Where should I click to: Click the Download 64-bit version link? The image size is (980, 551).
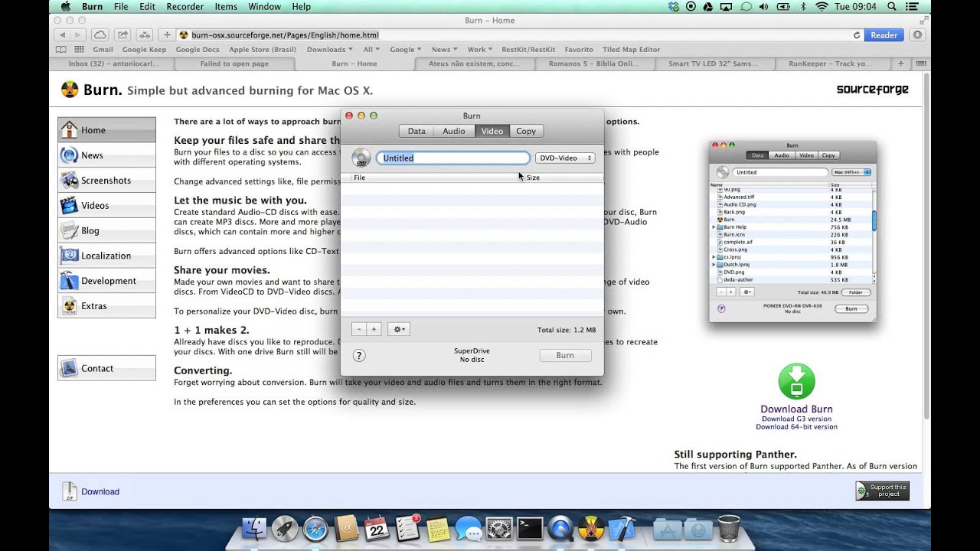[x=796, y=427]
